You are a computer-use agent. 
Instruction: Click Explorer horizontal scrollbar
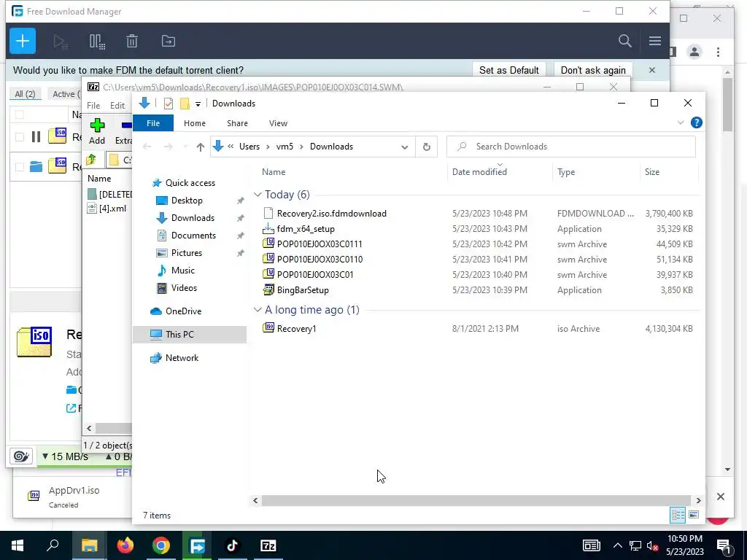pos(476,500)
